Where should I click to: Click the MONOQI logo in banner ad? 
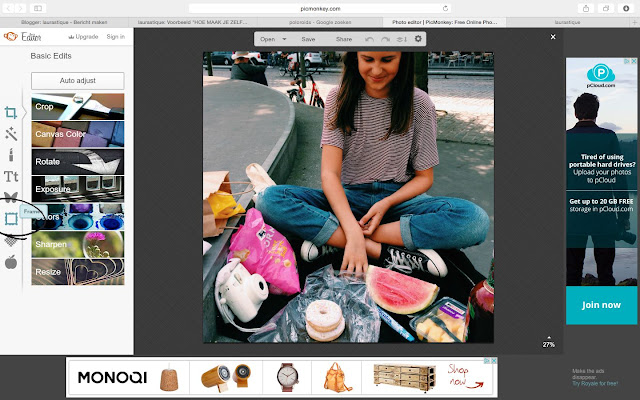point(112,377)
